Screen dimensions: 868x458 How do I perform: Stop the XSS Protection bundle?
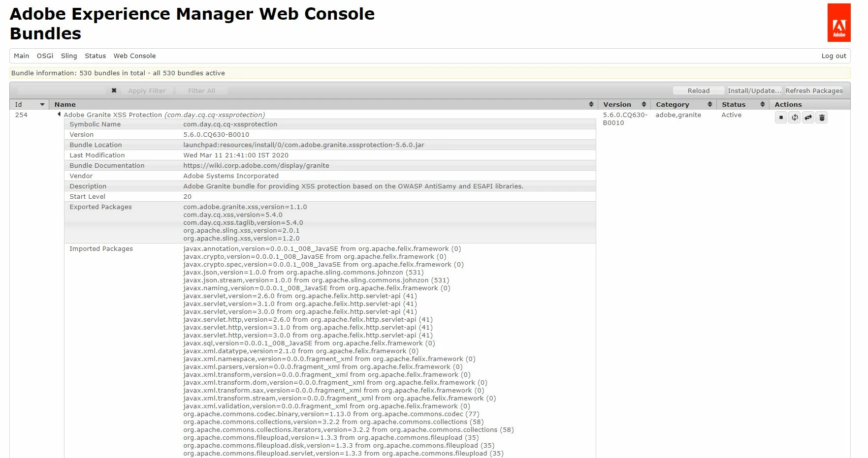[x=781, y=118]
